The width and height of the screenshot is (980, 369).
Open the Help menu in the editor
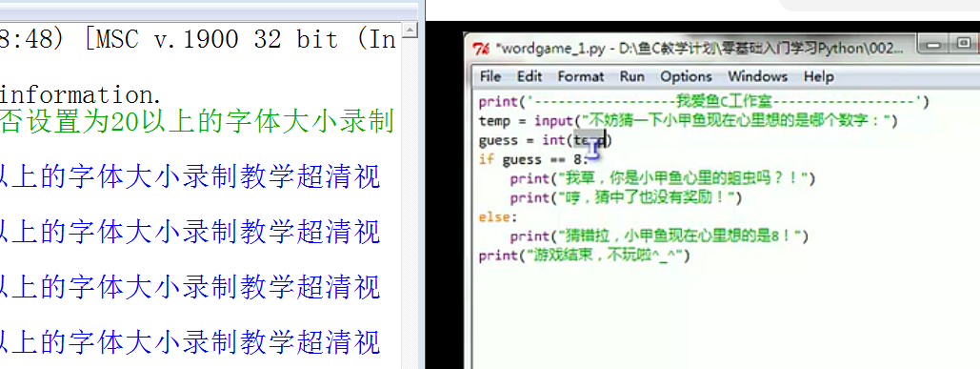click(818, 76)
